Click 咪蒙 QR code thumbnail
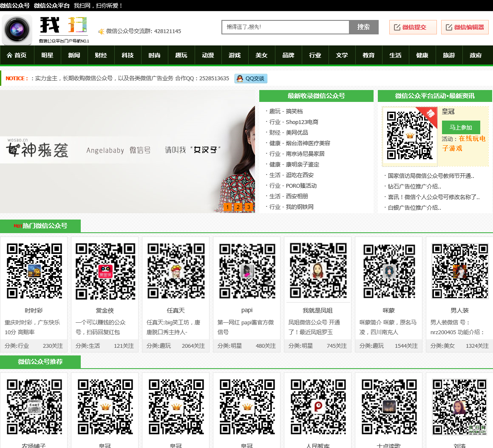Screen dimensions: 493x448 point(389,270)
